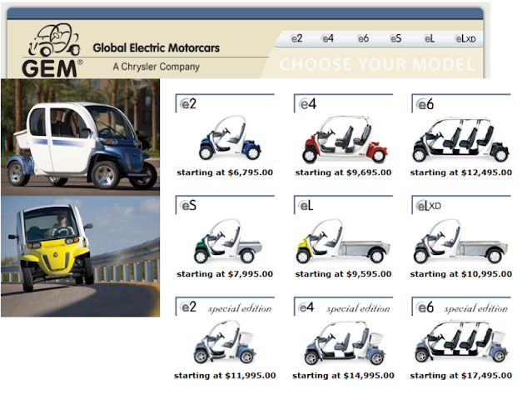Image resolution: width=532 pixels, height=395 pixels.
Task: Click the e2 special edition heading
Action: pyautogui.click(x=226, y=307)
